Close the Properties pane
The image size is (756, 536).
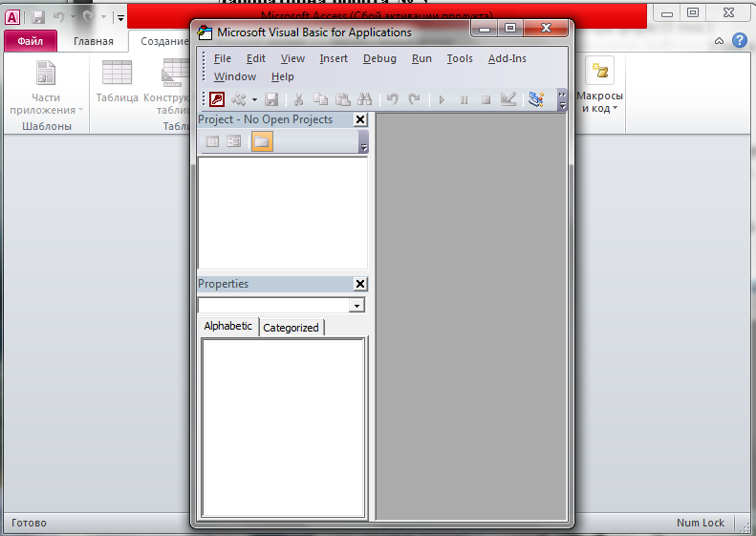[x=360, y=284]
